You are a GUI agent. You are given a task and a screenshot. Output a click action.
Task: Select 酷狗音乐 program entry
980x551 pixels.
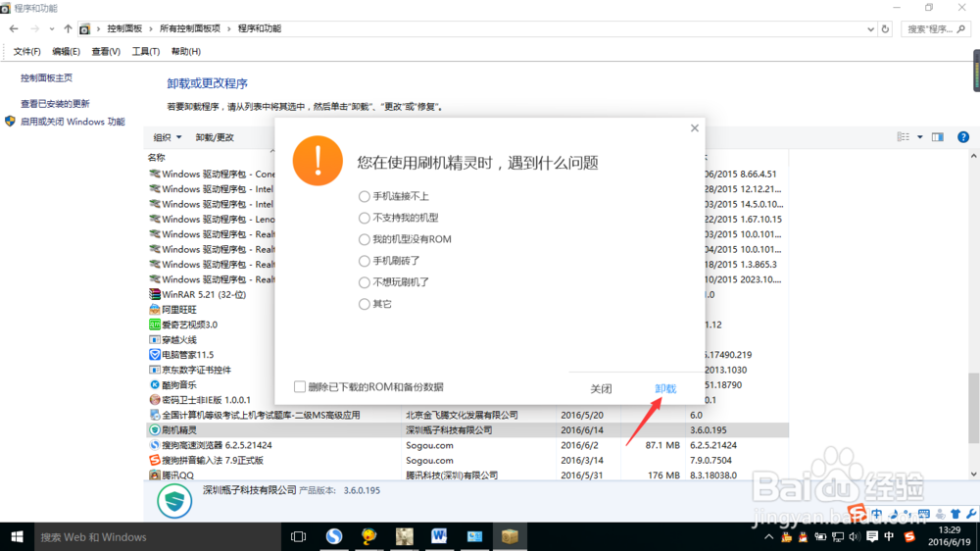click(x=178, y=384)
